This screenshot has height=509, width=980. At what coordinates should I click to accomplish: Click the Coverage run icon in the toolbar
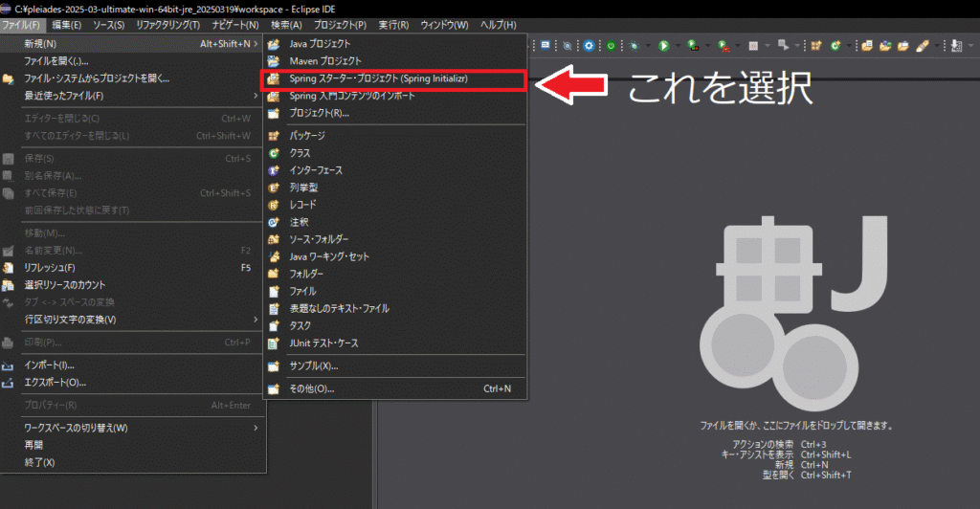[x=693, y=46]
